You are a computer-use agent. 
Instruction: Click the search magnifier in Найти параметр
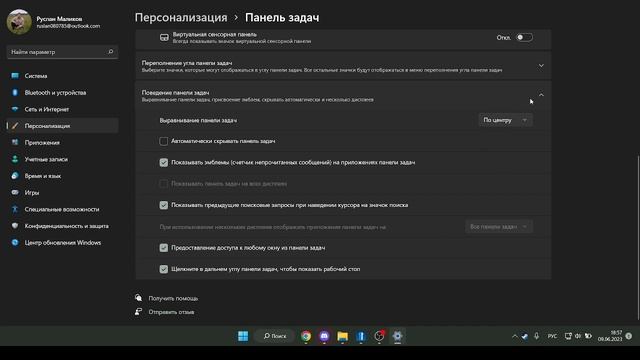pos(111,52)
